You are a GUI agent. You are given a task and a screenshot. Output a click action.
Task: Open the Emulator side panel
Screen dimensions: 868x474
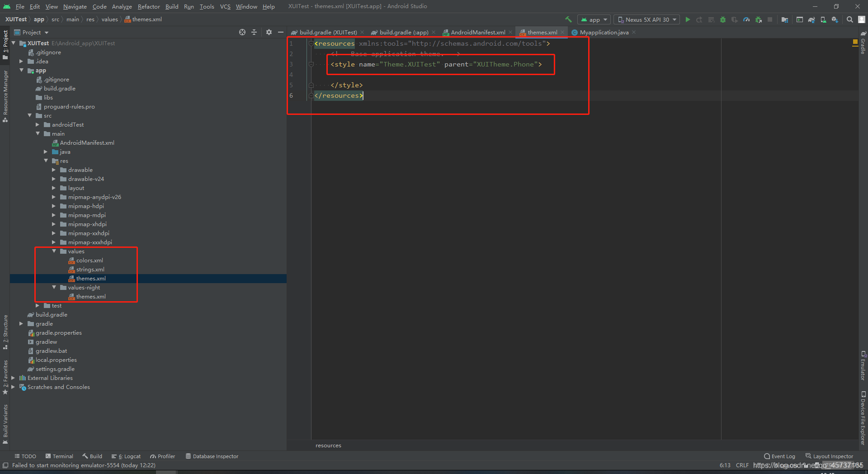(x=863, y=365)
